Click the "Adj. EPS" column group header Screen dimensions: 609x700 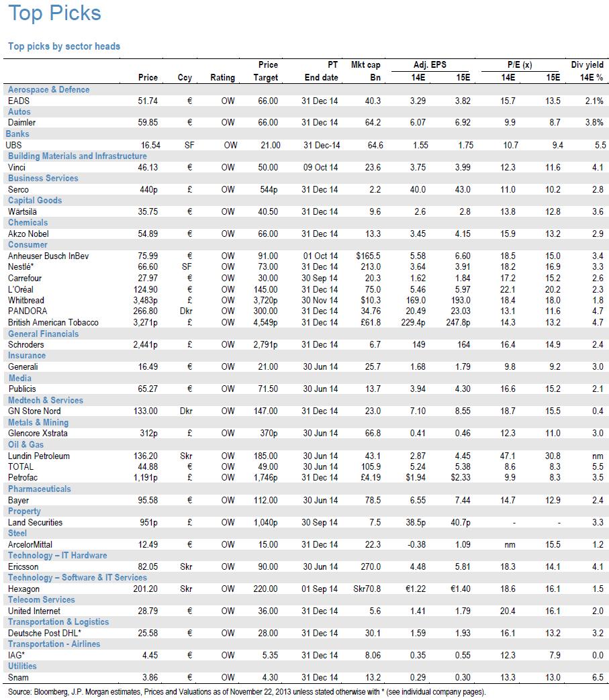430,64
